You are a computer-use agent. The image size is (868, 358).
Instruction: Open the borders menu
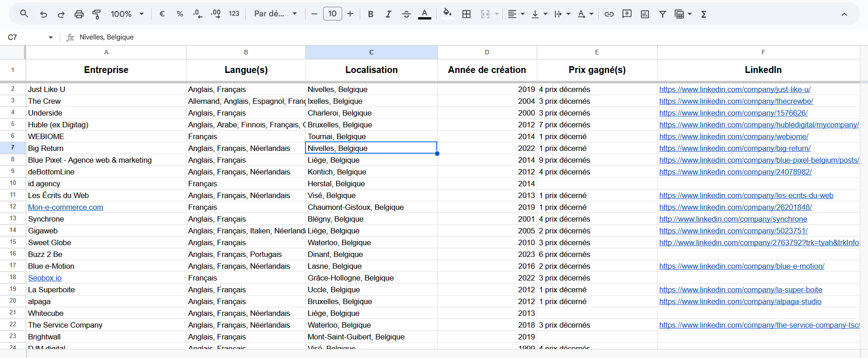click(467, 14)
